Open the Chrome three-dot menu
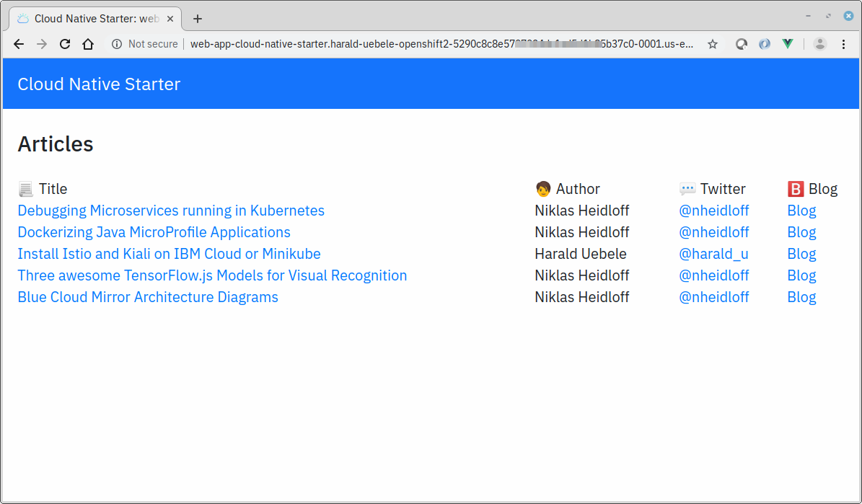This screenshot has width=862, height=504. [844, 44]
